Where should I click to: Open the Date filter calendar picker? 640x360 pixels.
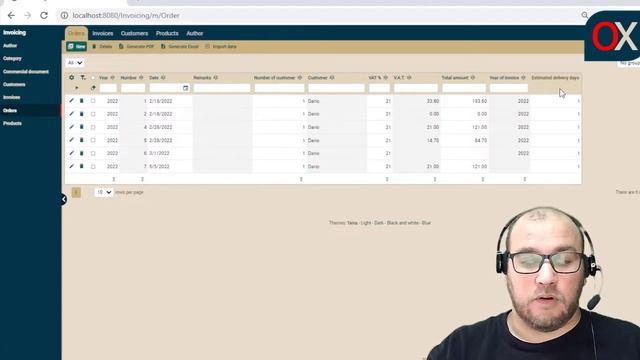pyautogui.click(x=186, y=88)
